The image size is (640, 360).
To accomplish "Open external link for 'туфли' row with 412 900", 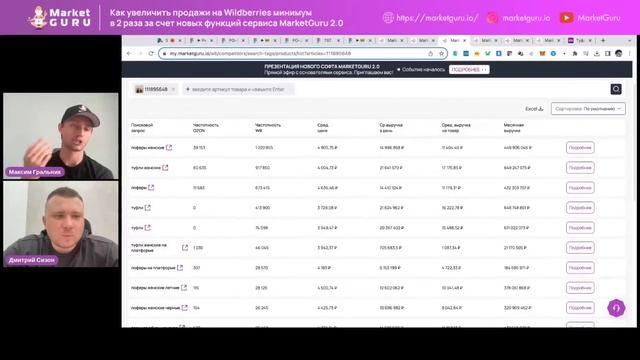I will [148, 207].
